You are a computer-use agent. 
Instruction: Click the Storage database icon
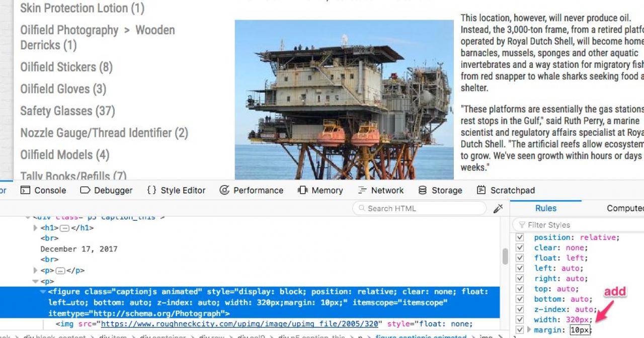423,190
